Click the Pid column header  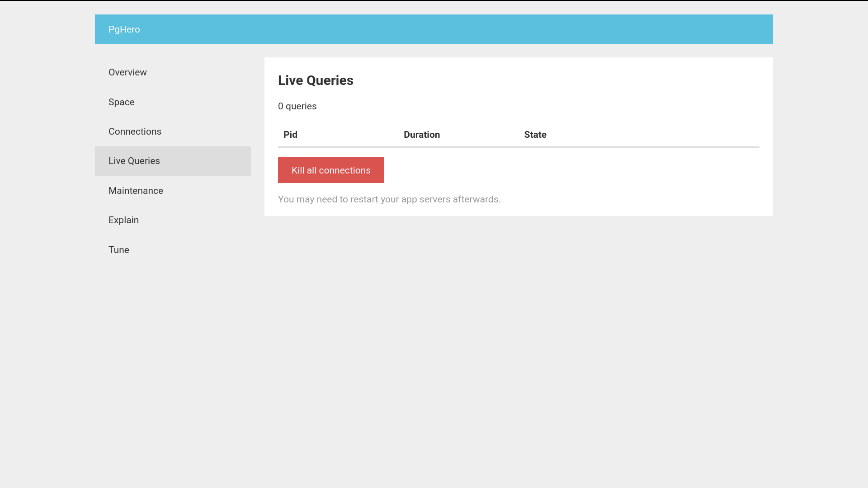(290, 135)
